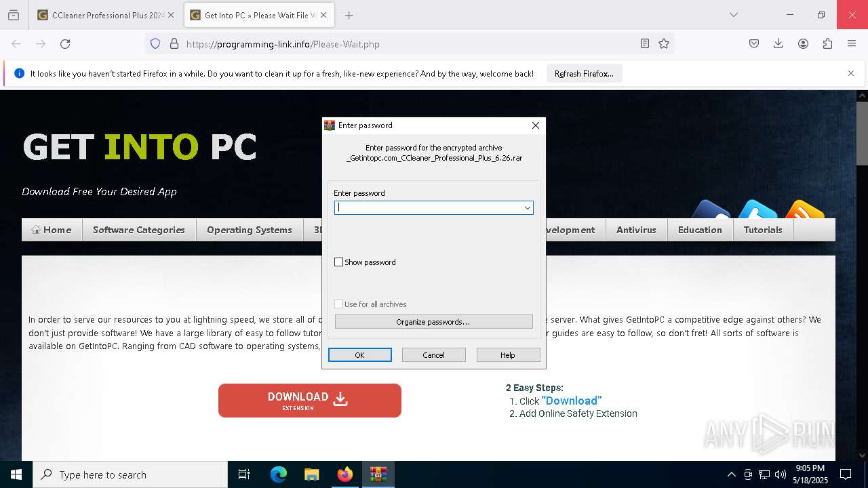Switch to WinRAR on the taskbar
The width and height of the screenshot is (868, 488).
pyautogui.click(x=378, y=474)
